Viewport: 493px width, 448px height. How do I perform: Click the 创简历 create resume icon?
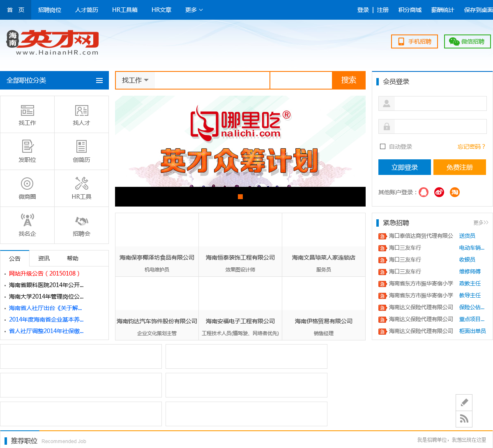pos(81,147)
